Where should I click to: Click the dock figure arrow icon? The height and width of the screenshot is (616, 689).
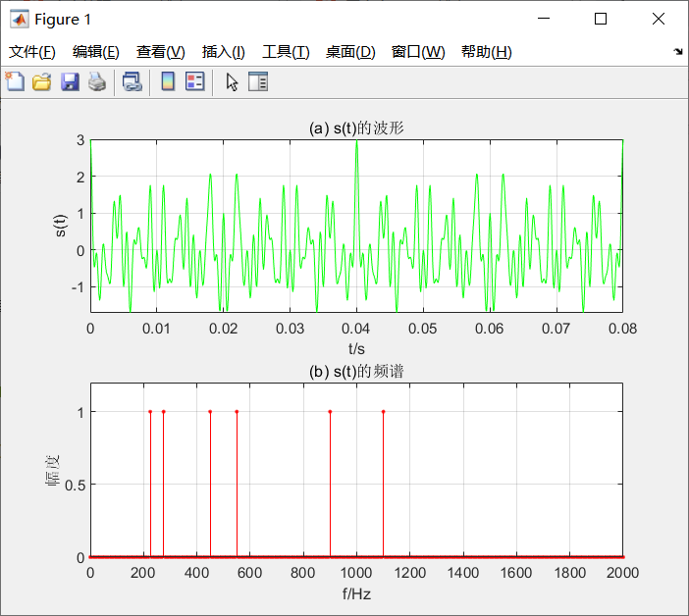coord(678,51)
